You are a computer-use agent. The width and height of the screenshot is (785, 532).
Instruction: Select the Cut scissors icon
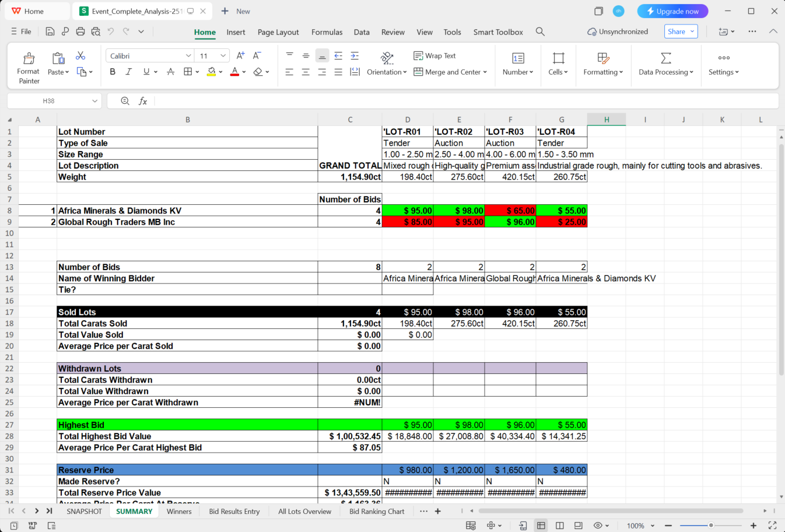[80, 55]
